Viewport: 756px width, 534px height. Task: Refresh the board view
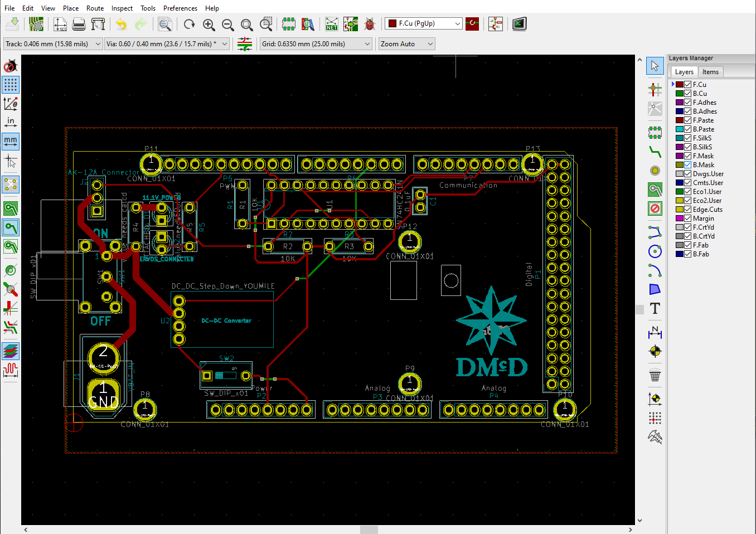(190, 24)
